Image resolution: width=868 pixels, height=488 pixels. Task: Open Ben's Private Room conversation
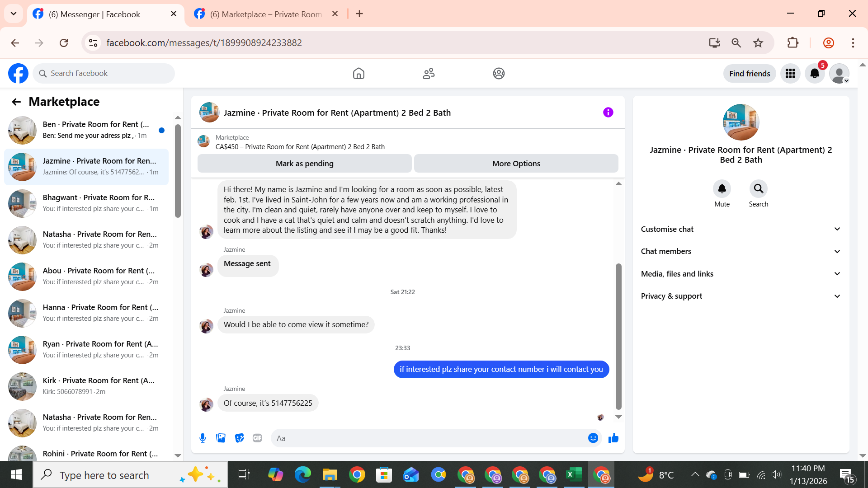[x=86, y=130]
